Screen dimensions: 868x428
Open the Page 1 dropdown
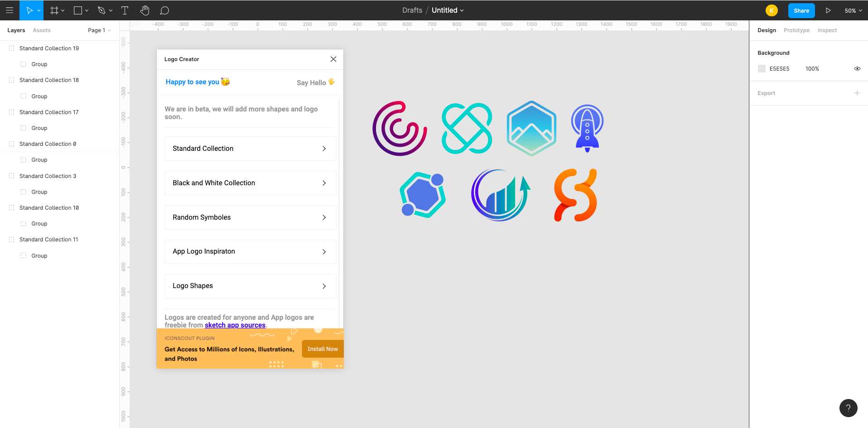tap(99, 30)
